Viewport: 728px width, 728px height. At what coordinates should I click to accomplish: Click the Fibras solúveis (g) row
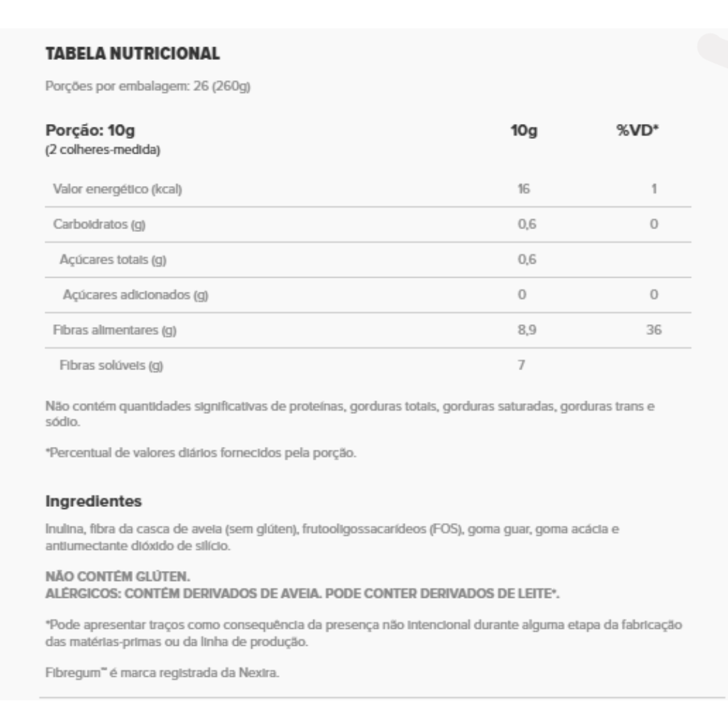click(x=368, y=365)
